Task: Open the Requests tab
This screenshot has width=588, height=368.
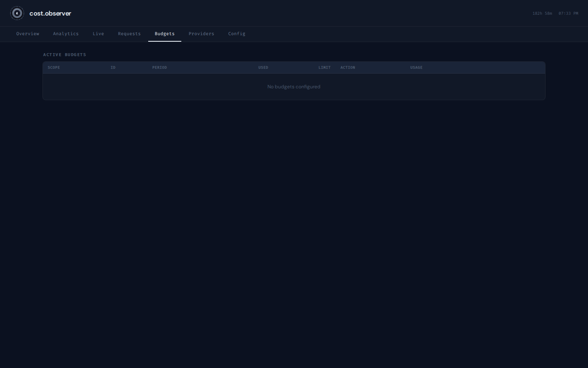Action: click(129, 34)
